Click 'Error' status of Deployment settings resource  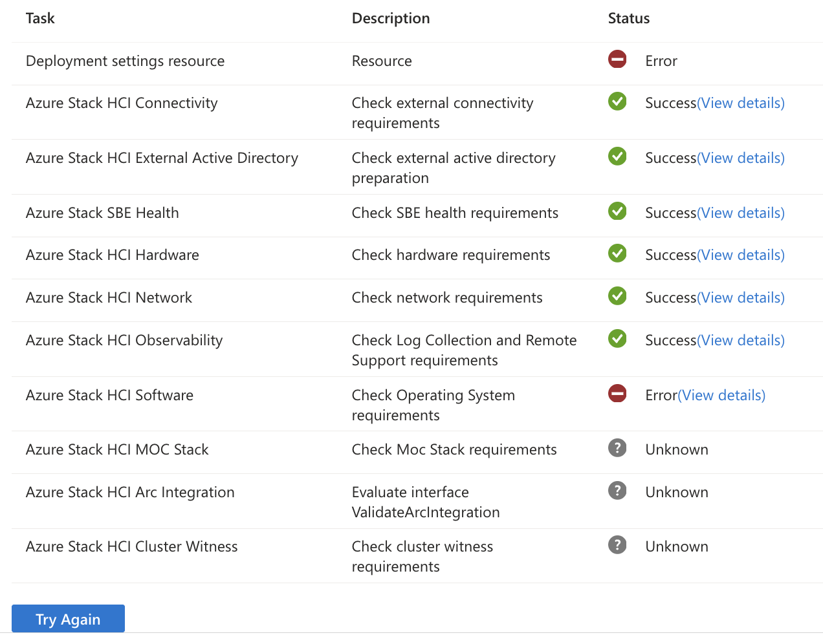(x=661, y=61)
